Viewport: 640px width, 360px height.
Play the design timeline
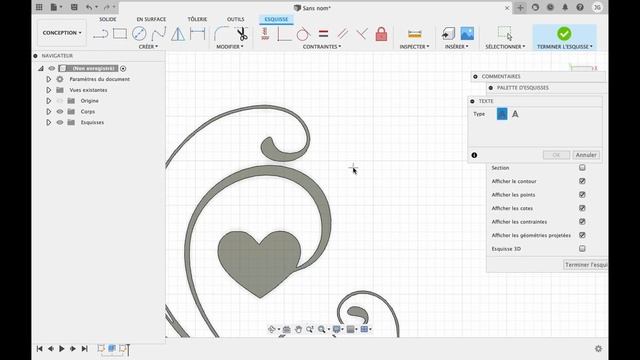[x=62, y=349]
